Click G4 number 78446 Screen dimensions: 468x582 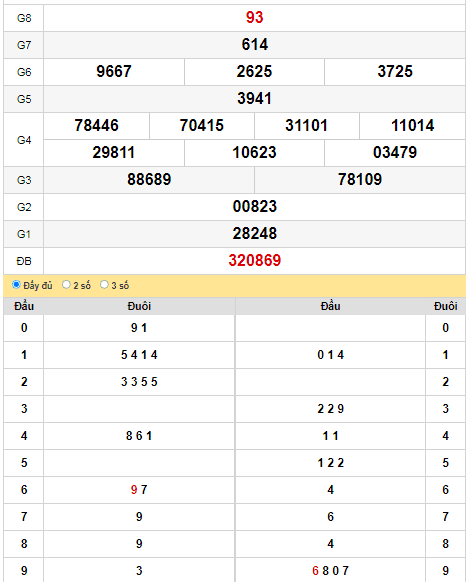point(96,125)
